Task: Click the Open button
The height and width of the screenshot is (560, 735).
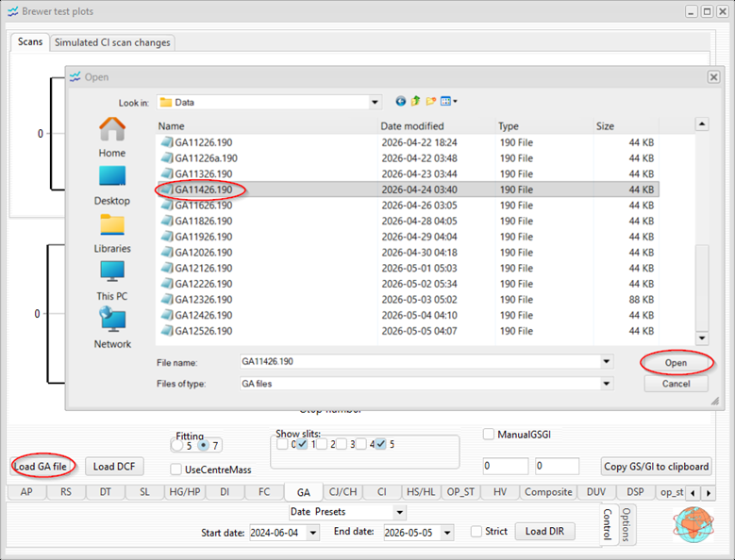Action: pos(676,362)
